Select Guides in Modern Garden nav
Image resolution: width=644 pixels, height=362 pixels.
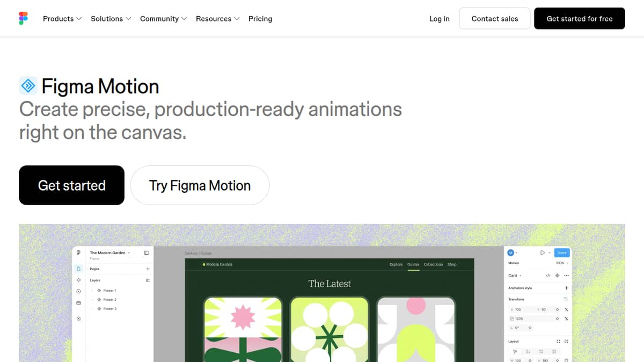[x=413, y=264]
